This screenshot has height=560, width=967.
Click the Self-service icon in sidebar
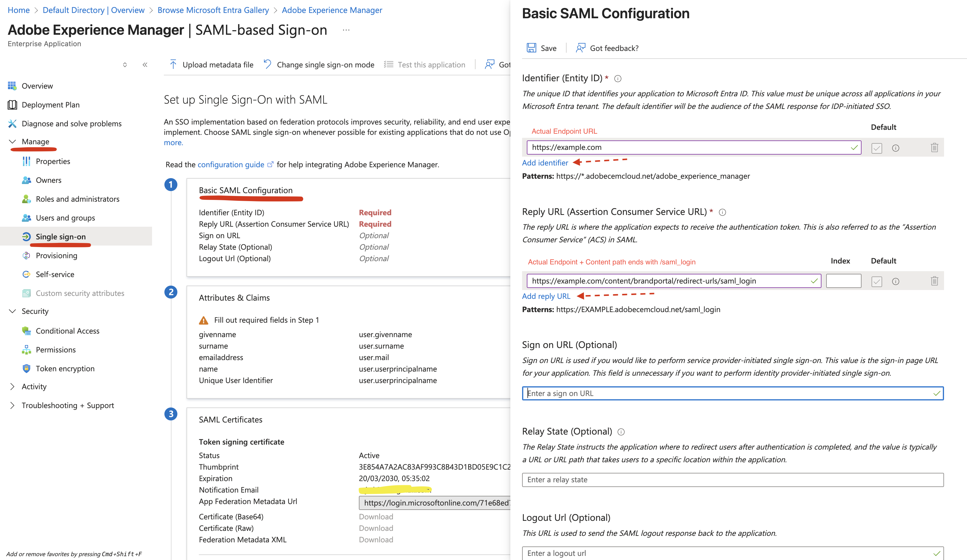coord(26,274)
